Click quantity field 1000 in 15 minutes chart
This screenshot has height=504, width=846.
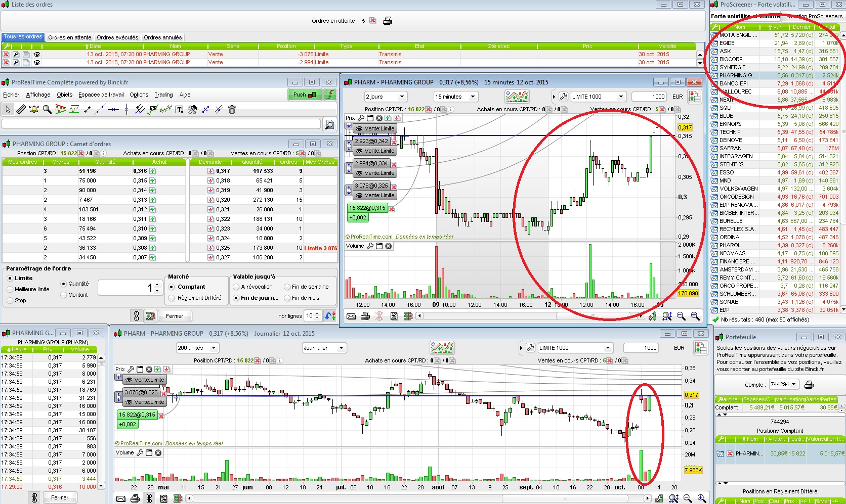coord(649,97)
